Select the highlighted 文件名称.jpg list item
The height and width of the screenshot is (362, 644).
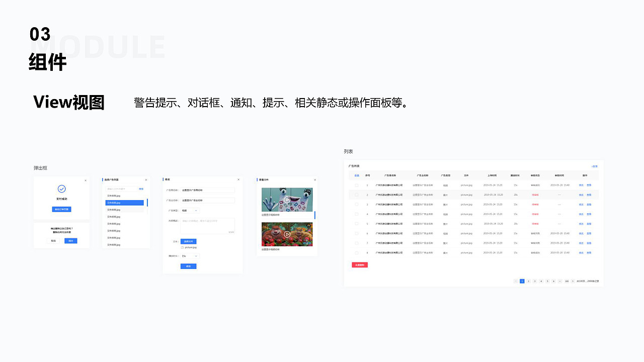click(x=124, y=203)
